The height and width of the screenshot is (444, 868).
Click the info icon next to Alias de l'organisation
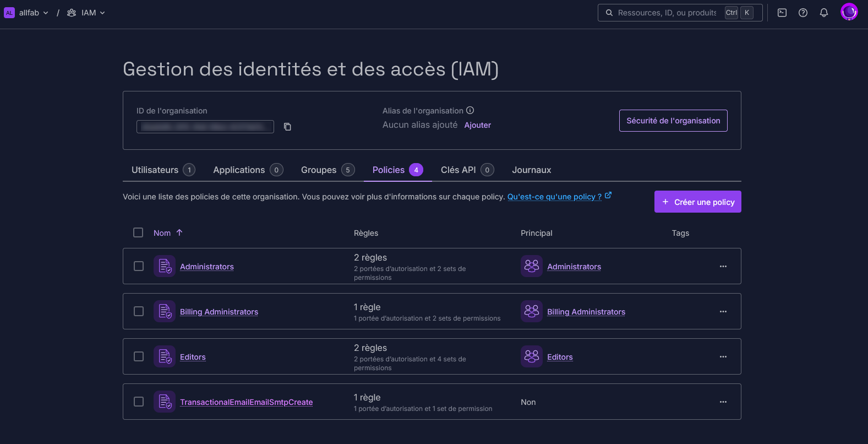coord(470,110)
